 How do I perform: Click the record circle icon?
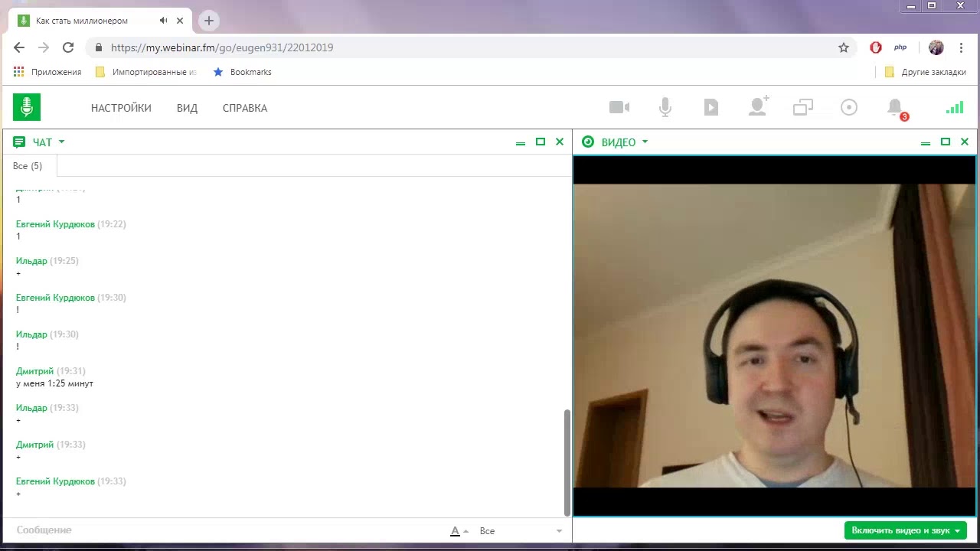(x=849, y=107)
